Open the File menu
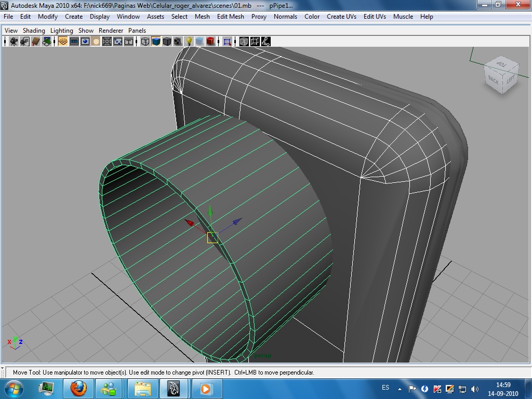Screen dimensions: 532x399 tap(8, 16)
